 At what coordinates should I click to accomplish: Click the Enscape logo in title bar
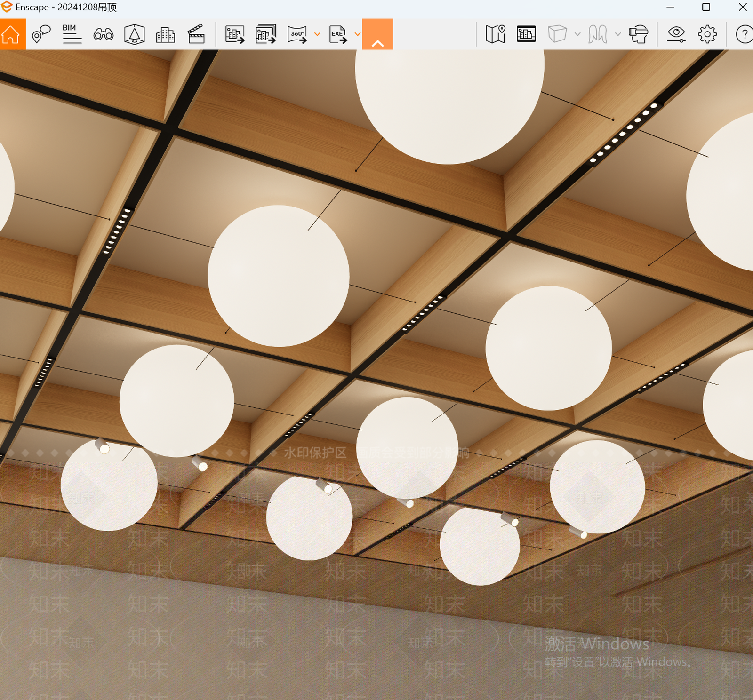(x=7, y=7)
